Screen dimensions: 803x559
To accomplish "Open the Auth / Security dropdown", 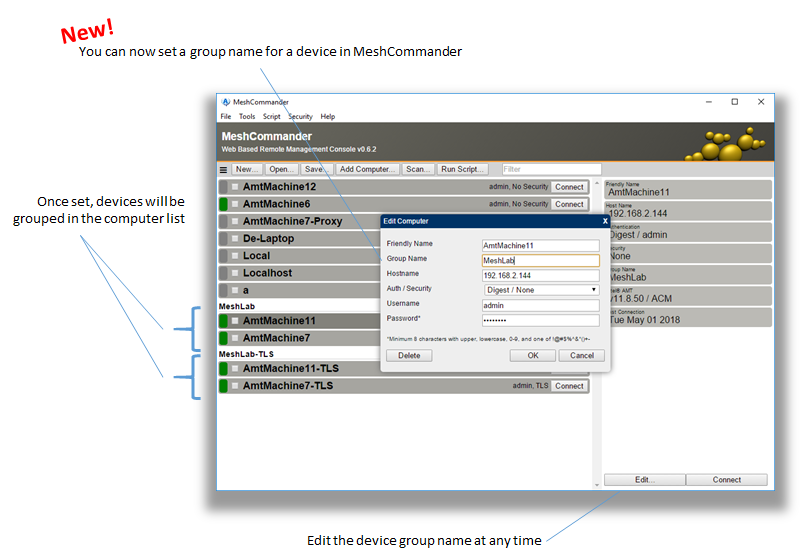I will pos(541,290).
